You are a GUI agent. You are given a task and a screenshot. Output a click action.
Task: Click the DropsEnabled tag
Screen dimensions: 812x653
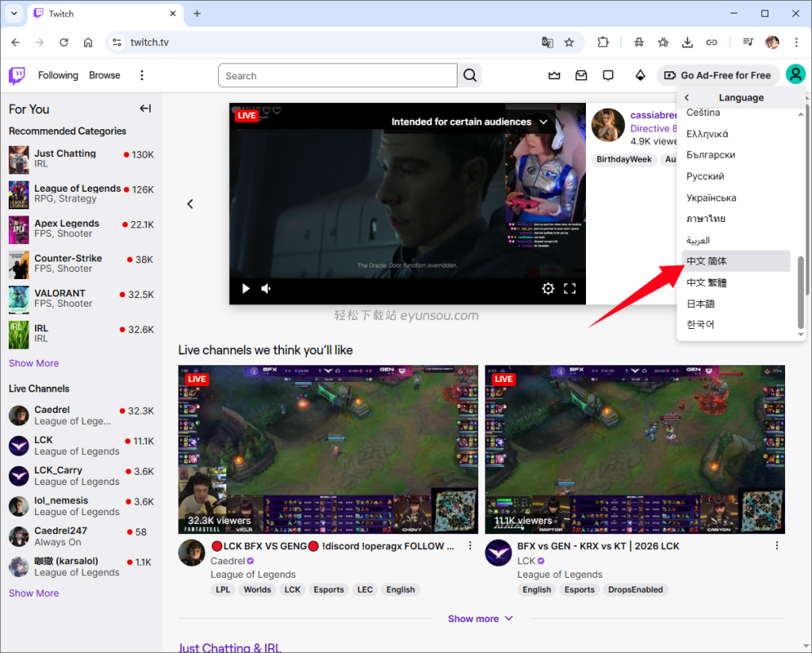coord(635,590)
